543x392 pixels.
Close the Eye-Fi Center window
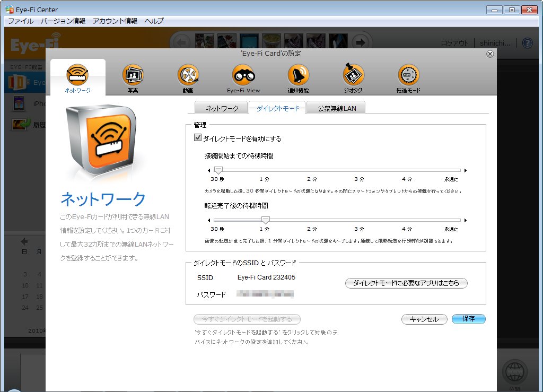(530, 10)
